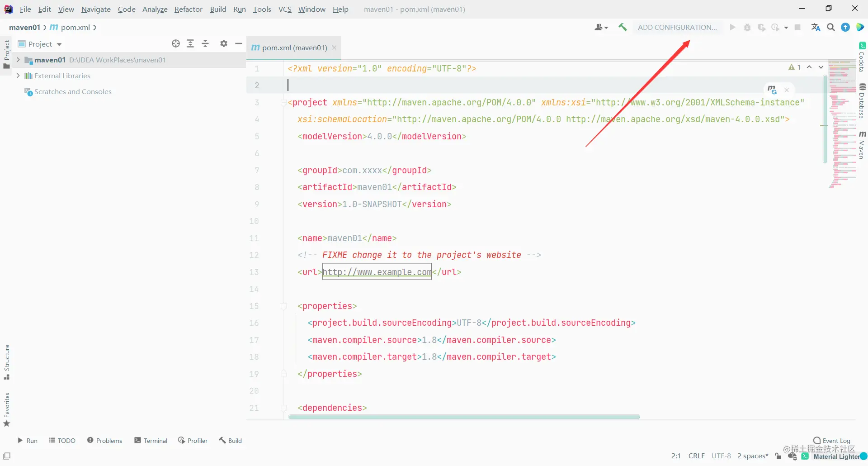The width and height of the screenshot is (868, 466).
Task: Open the run options dropdown arrow
Action: pyautogui.click(x=786, y=28)
